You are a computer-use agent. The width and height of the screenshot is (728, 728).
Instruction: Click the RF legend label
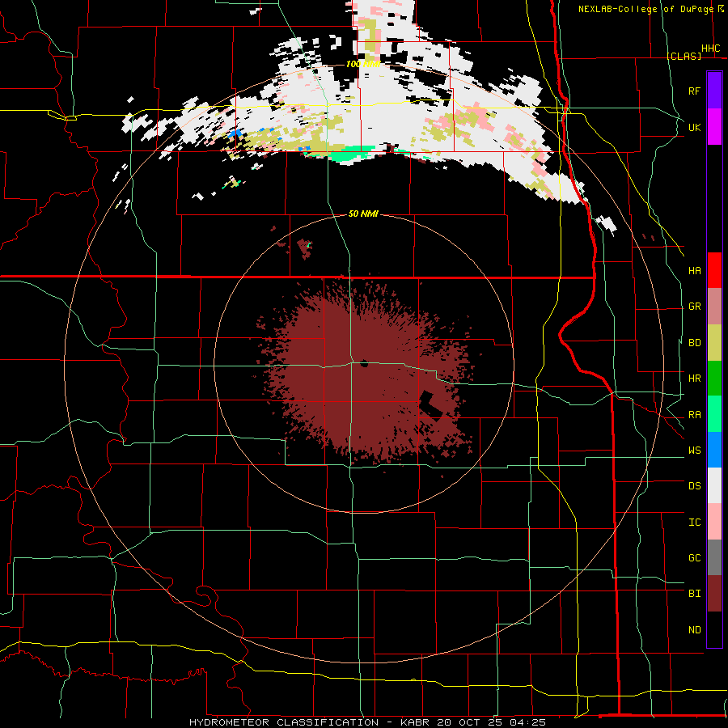pyautogui.click(x=694, y=91)
